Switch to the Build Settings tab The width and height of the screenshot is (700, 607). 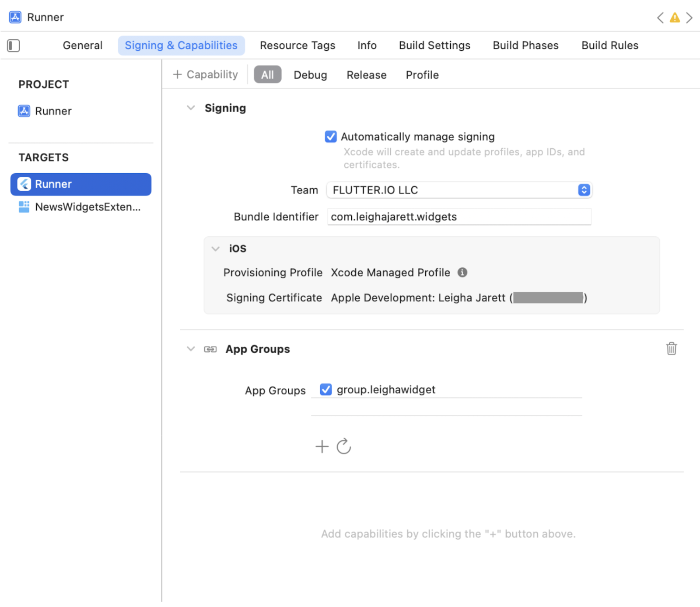point(434,46)
